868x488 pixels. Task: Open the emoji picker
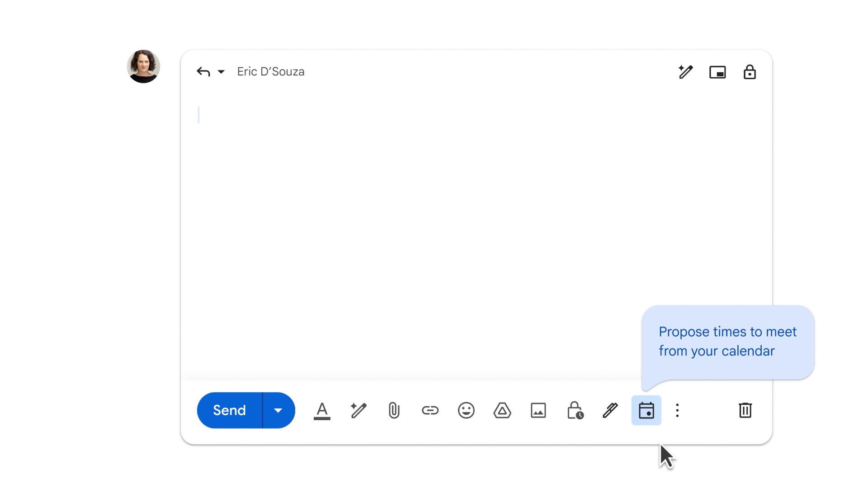click(466, 410)
